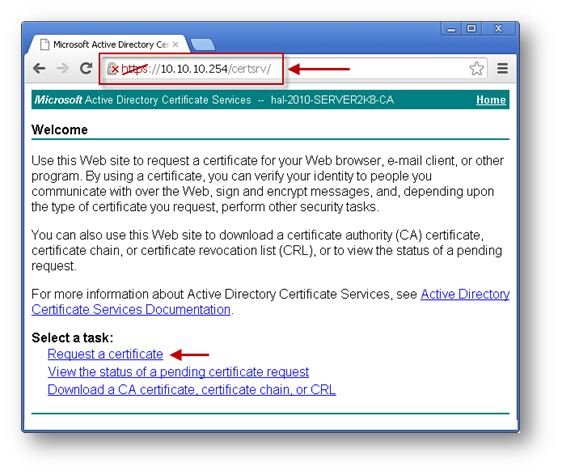
Task: Open Download a CA certificate, certificate chain, or CRL
Action: pos(192,390)
